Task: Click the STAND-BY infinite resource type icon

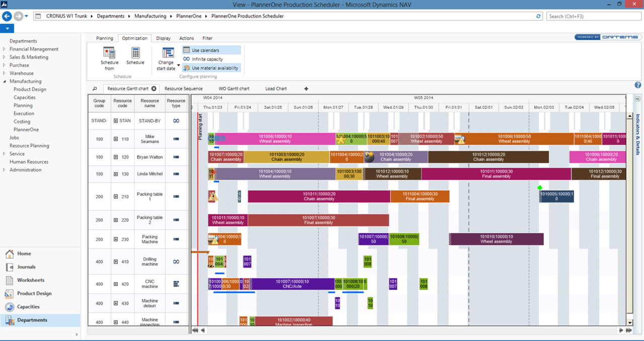Action: coord(176,121)
